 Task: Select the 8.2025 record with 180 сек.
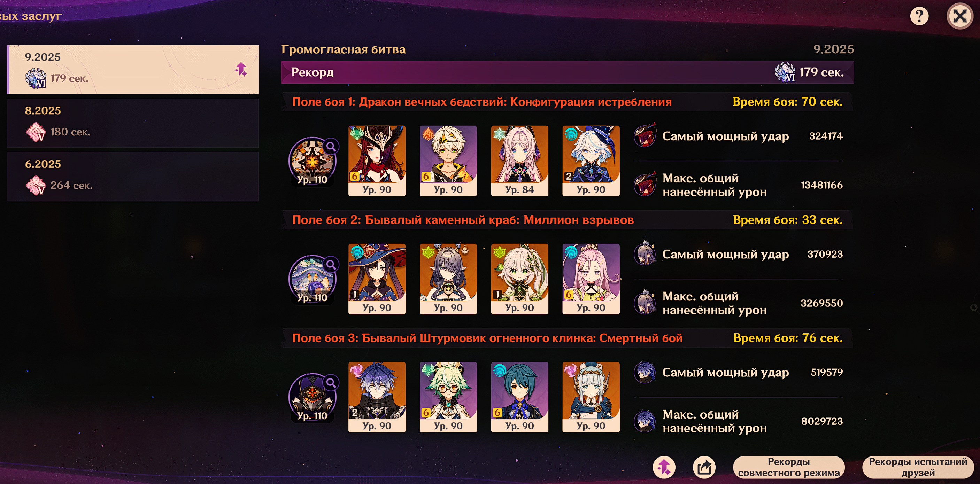(133, 123)
